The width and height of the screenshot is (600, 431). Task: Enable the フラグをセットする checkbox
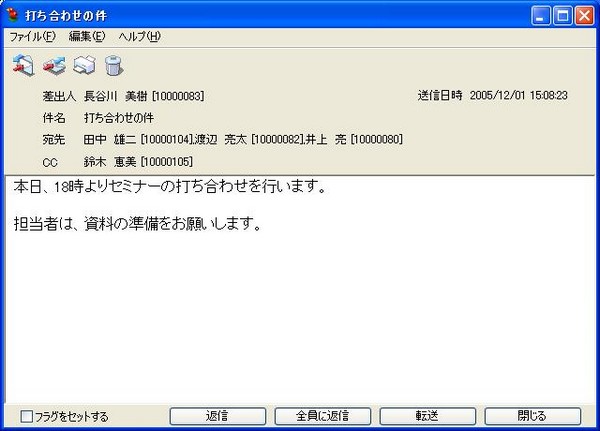point(26,416)
